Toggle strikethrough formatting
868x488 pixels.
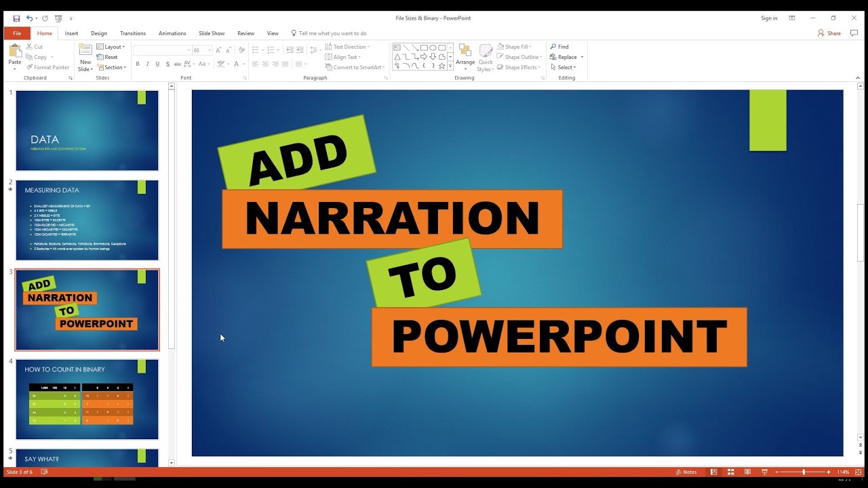(177, 64)
